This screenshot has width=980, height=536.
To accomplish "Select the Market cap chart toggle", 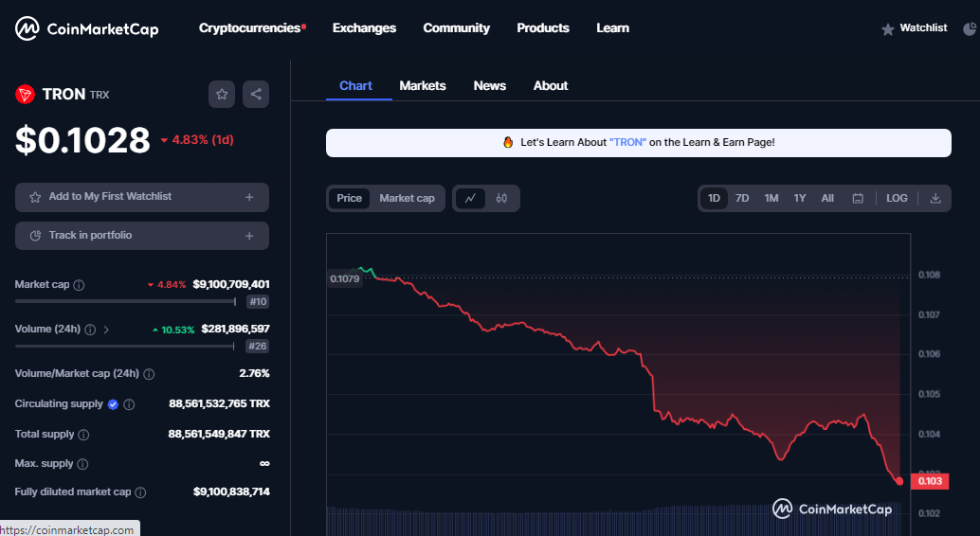I will click(x=407, y=198).
